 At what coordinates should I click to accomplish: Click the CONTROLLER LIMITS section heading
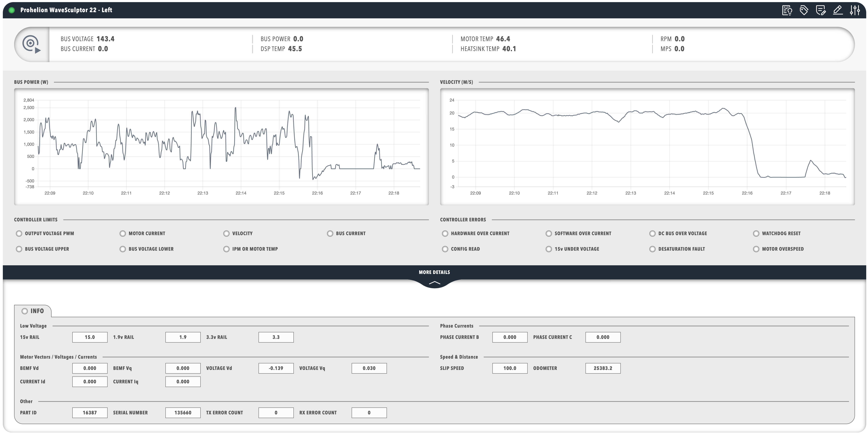click(x=36, y=220)
